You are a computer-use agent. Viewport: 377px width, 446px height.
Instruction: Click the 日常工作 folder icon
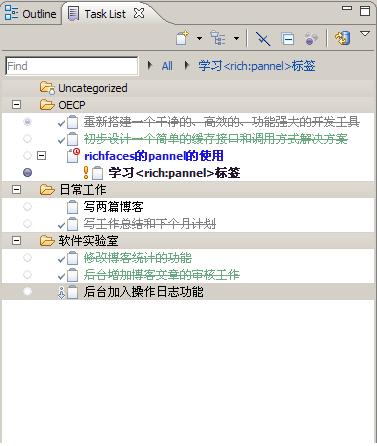pos(47,190)
